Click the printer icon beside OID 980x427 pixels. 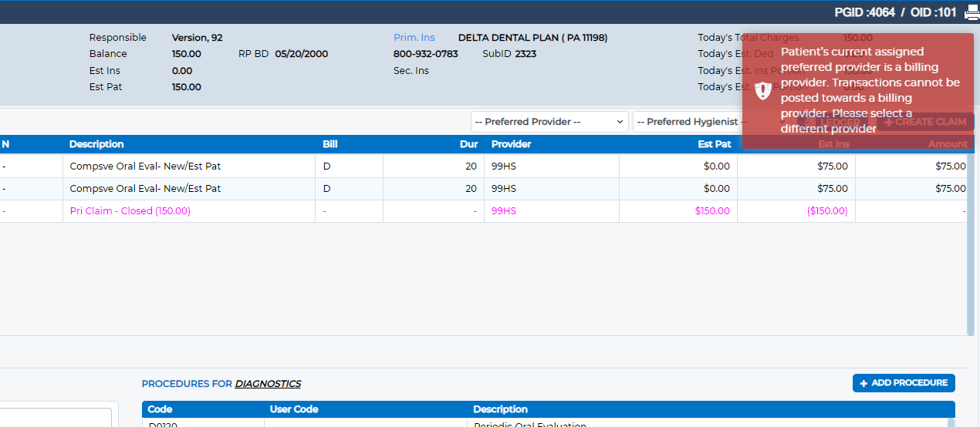point(972,12)
